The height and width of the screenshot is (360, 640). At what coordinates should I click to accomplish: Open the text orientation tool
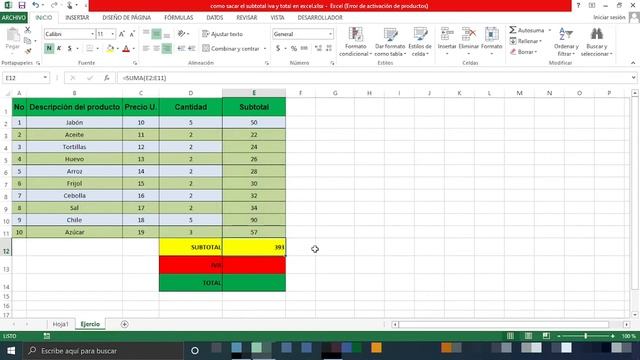click(183, 34)
